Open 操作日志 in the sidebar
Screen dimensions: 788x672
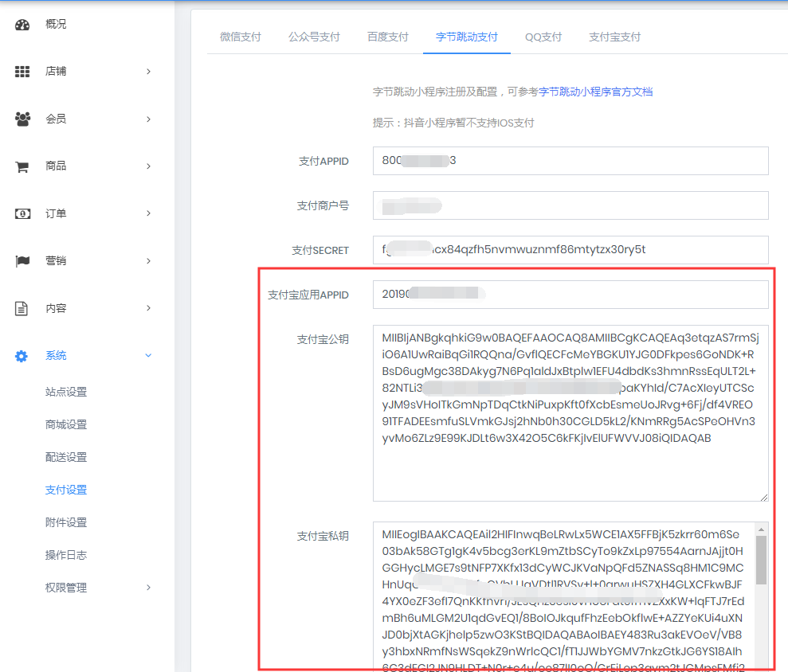tap(66, 555)
